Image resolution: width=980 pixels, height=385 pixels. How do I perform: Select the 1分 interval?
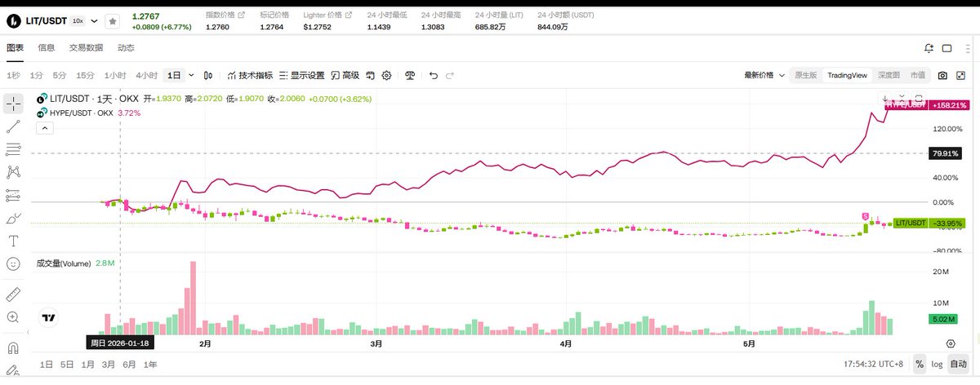(37, 75)
